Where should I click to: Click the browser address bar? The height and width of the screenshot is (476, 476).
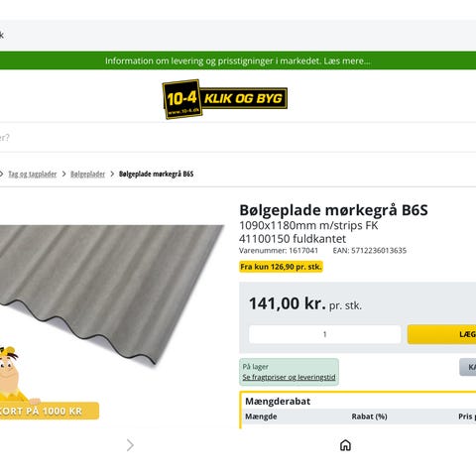pyautogui.click(x=238, y=35)
